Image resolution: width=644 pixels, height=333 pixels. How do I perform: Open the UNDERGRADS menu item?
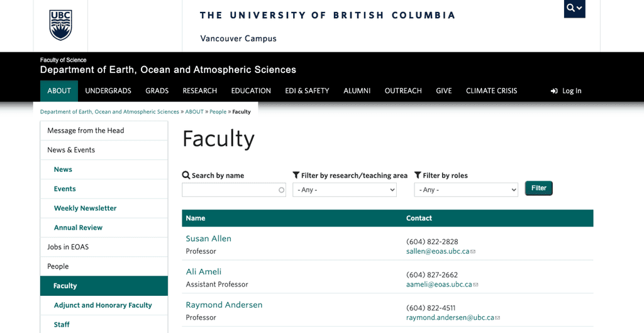[x=108, y=91]
